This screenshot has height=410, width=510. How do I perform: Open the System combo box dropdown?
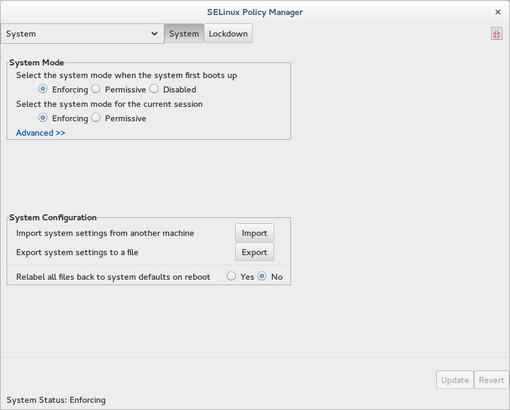click(x=82, y=34)
